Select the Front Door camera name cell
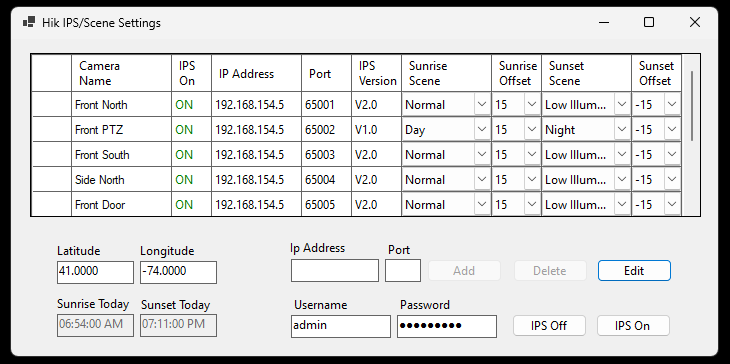The image size is (730, 364). (122, 204)
